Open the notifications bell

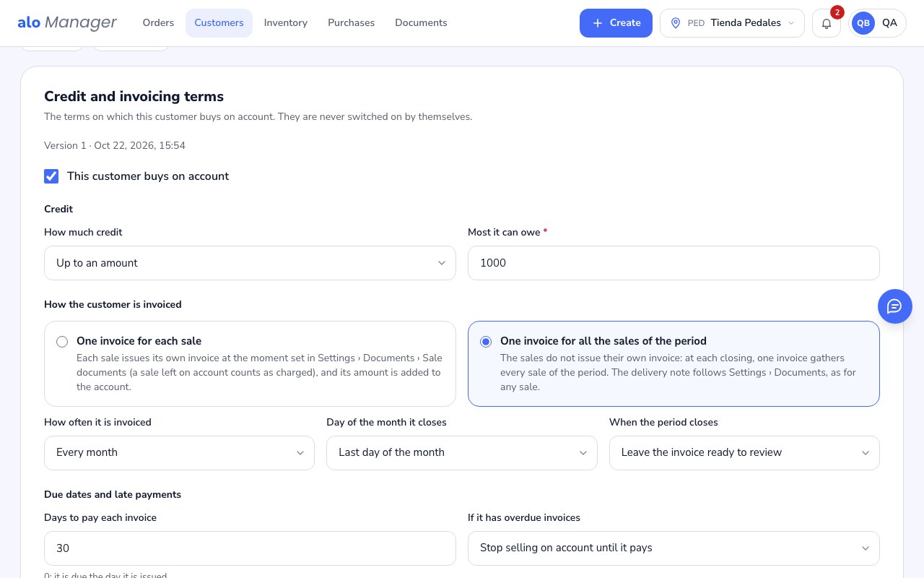(827, 23)
